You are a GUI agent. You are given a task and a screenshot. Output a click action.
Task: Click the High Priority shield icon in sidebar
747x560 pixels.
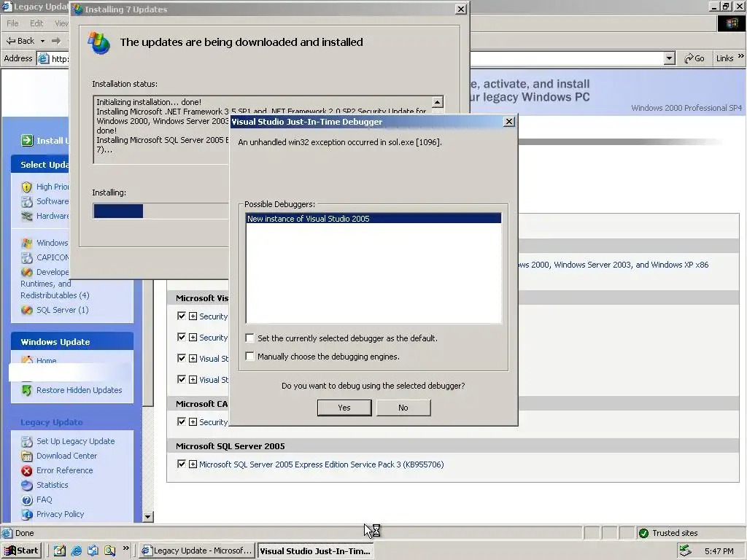pos(27,187)
